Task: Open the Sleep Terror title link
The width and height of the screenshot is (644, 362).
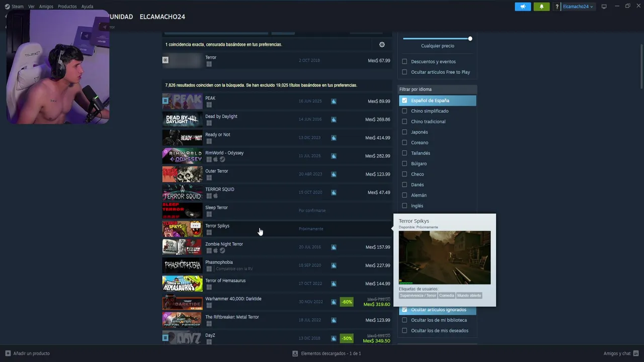Action: pos(216,208)
